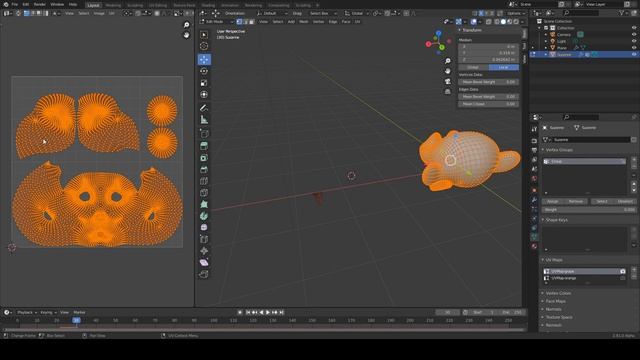Click the viewport pan hand icon
Image resolution: width=640 pixels, height=360 pixels.
(448, 71)
